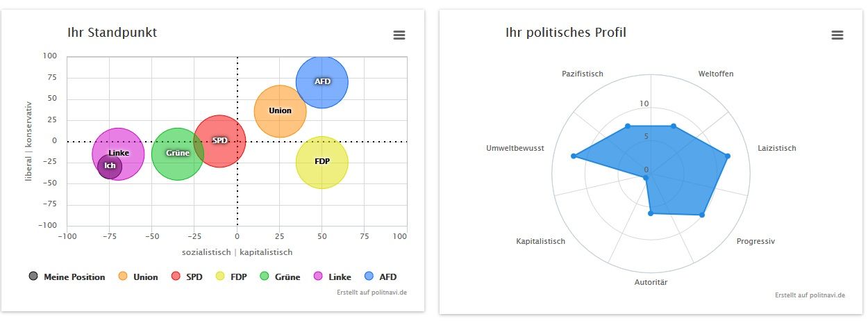Click the yellow FDP bubble
Viewport: 868px width, 321px height.
pos(322,162)
